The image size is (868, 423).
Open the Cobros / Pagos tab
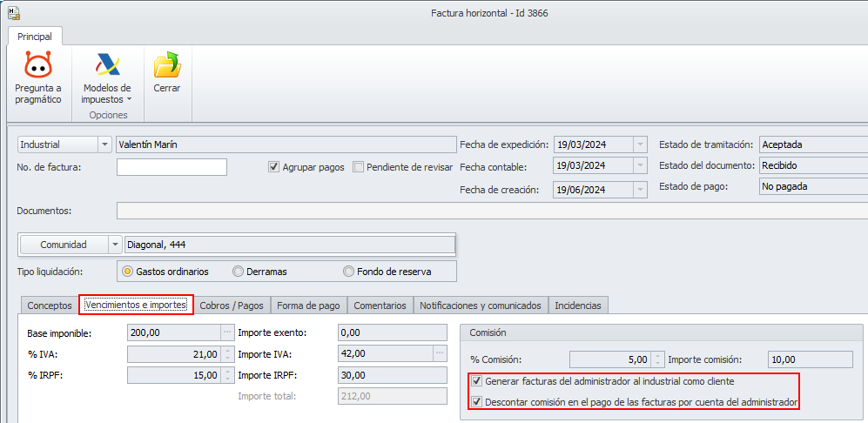point(232,305)
